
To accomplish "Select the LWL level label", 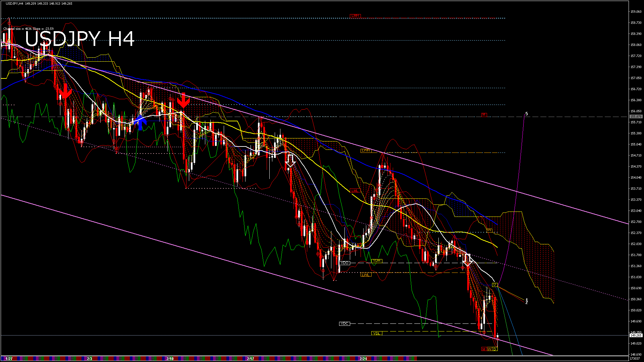I will point(366,275).
